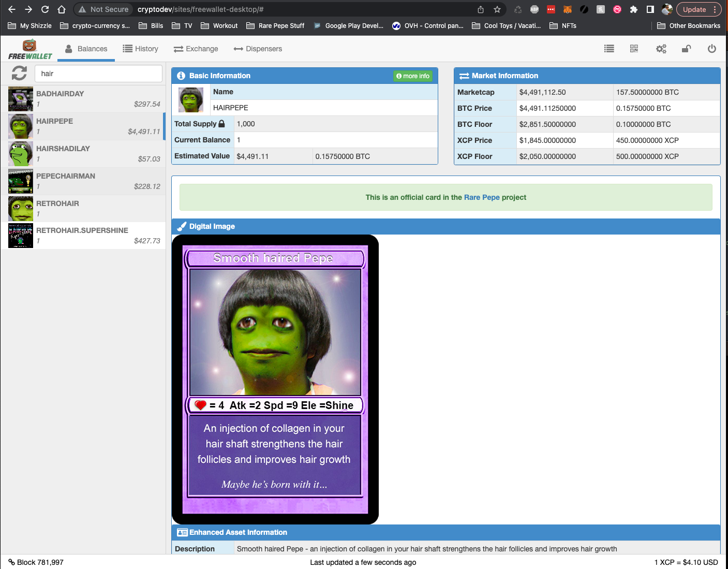The width and height of the screenshot is (728, 569).
Task: Select the BADHAIRDAY asset row
Action: (x=83, y=99)
